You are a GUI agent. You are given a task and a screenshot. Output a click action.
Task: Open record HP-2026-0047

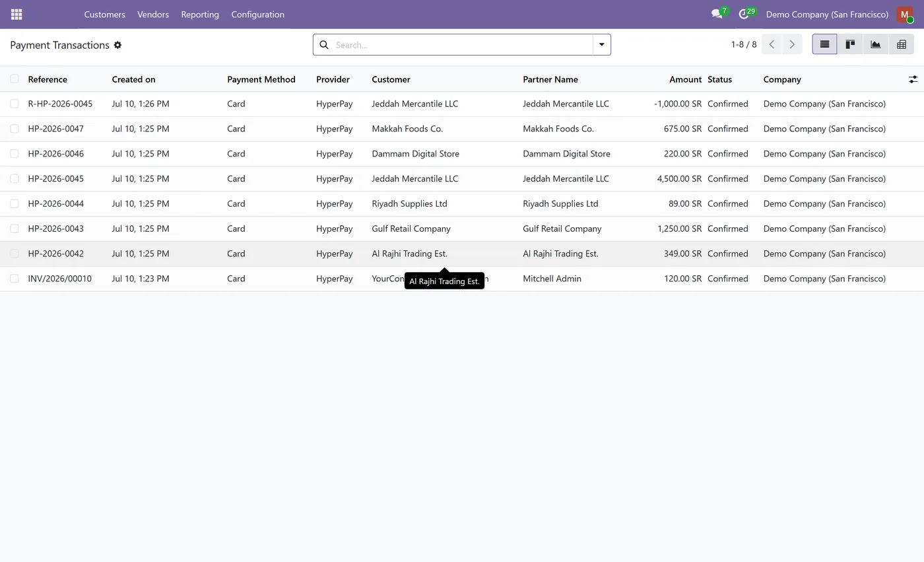pyautogui.click(x=55, y=129)
